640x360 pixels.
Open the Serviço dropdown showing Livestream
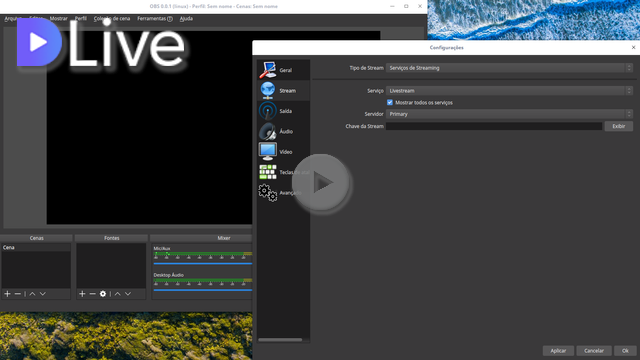[x=509, y=91]
